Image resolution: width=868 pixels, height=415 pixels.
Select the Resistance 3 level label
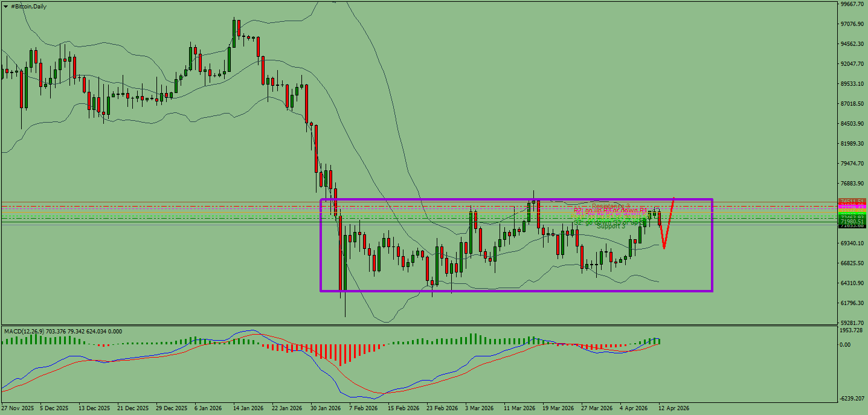click(x=611, y=206)
